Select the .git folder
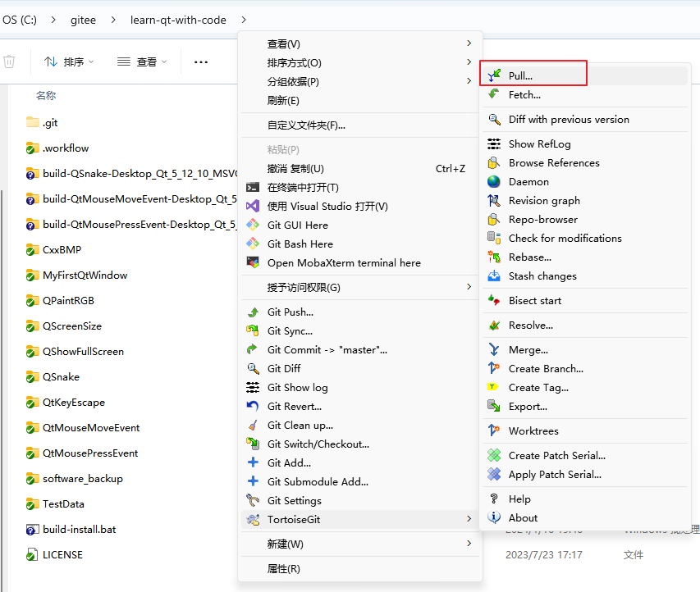700x592 pixels. (42, 122)
